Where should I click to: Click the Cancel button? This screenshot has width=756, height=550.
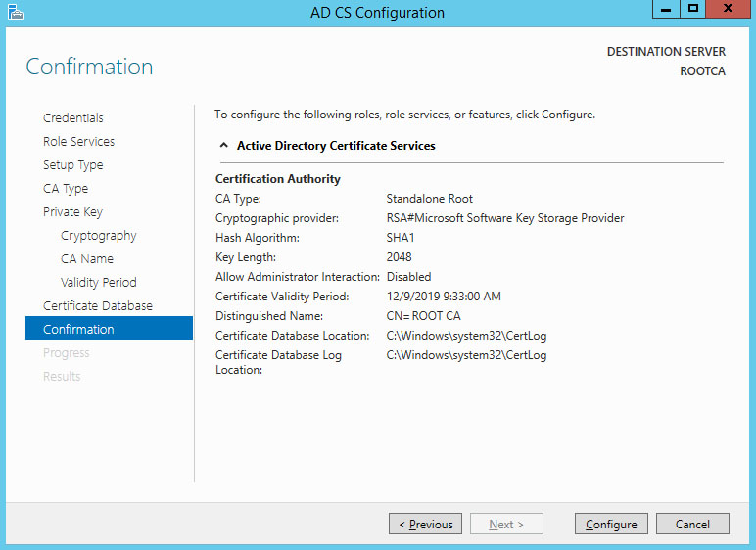[x=692, y=524]
